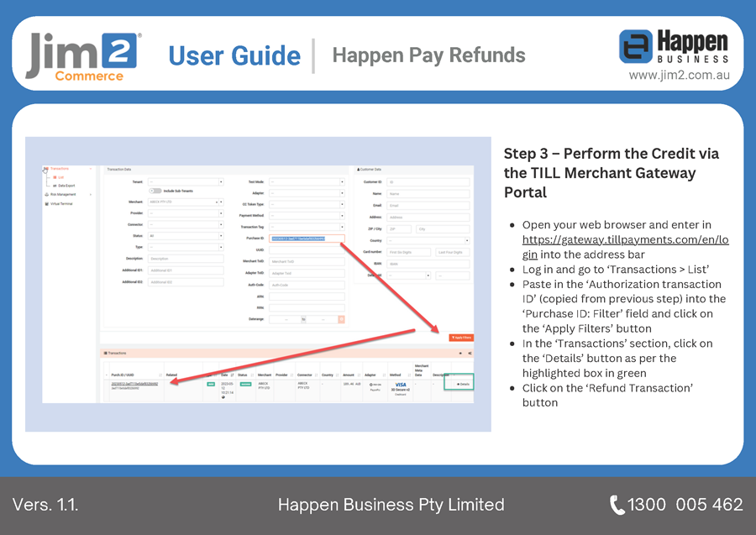Click the customer Name input field
The width and height of the screenshot is (756, 535).
tap(428, 194)
